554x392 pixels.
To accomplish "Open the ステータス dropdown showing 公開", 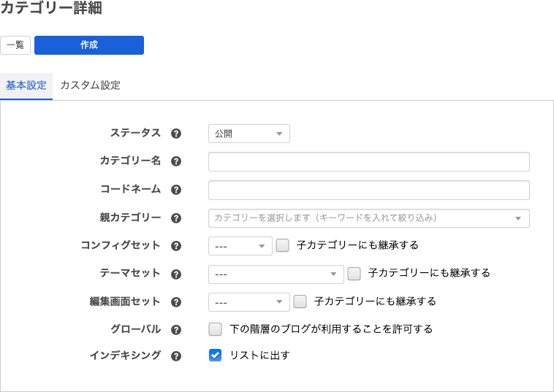I will pos(249,134).
